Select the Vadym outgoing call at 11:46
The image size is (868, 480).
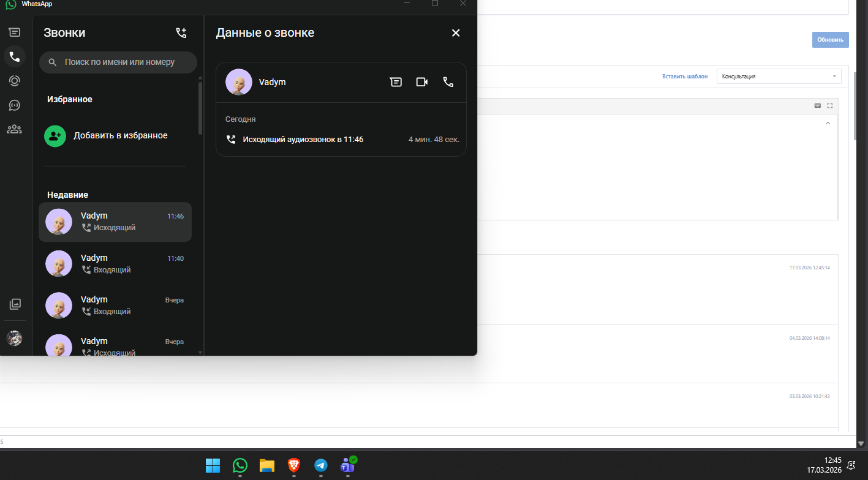click(115, 222)
